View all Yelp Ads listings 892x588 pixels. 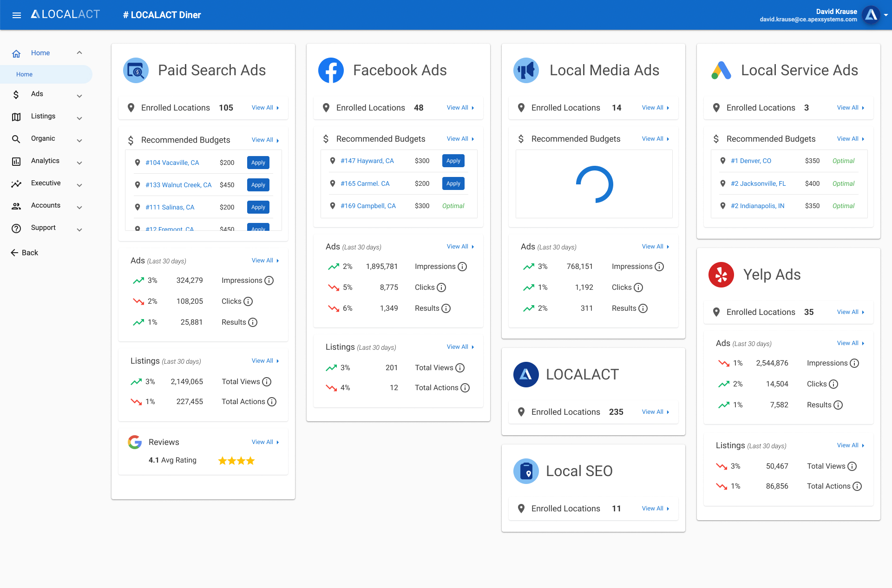(851, 445)
